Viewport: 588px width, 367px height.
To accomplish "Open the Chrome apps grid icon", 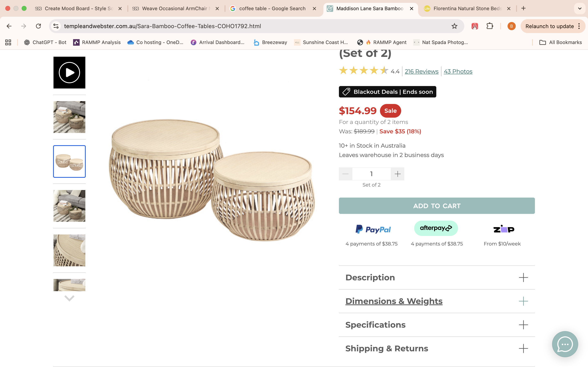I will pos(8,42).
